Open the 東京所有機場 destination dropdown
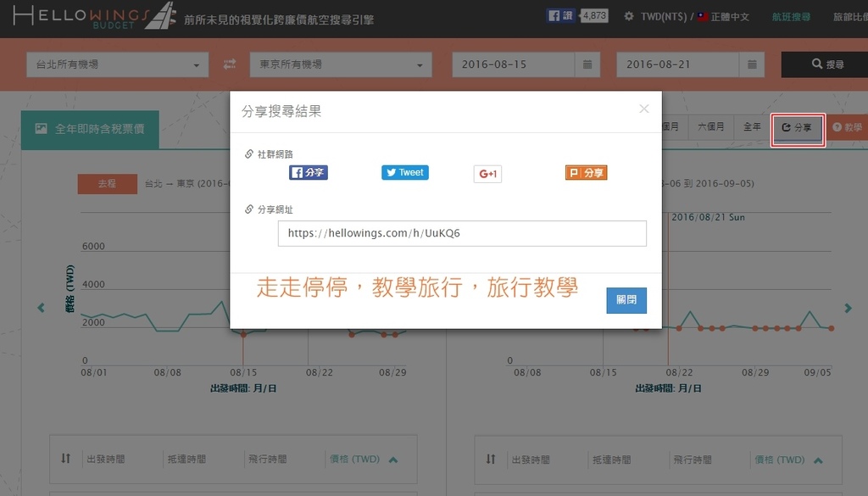868x496 pixels. pos(341,64)
